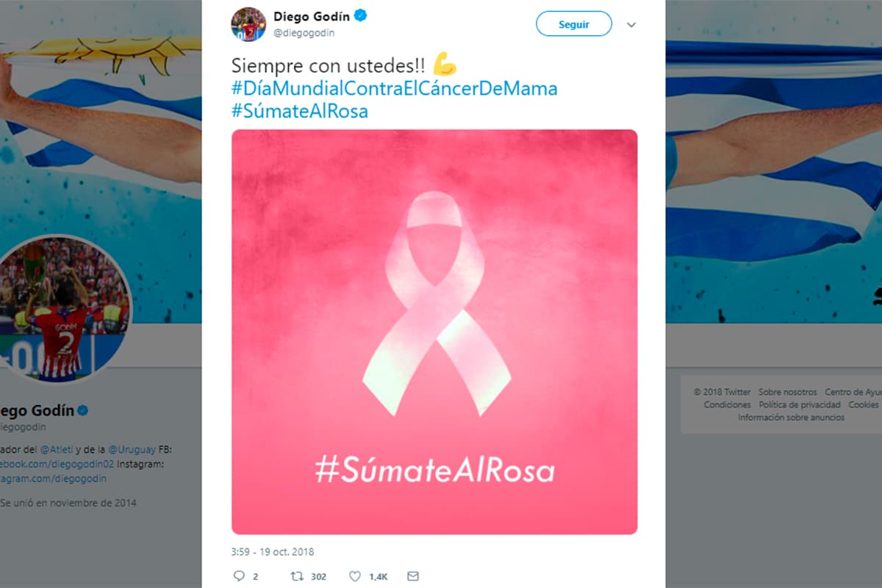This screenshot has width=882, height=588.
Task: Open the #SúmateAlRosa hashtag link in tweet text
Action: (x=299, y=112)
